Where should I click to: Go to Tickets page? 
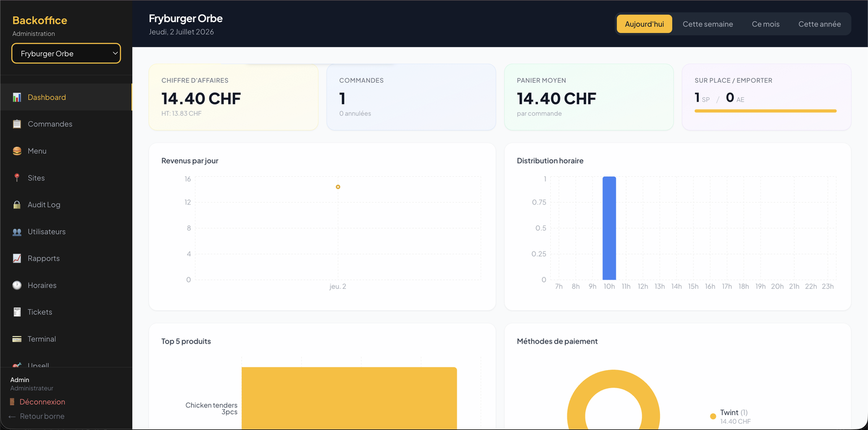point(66,312)
